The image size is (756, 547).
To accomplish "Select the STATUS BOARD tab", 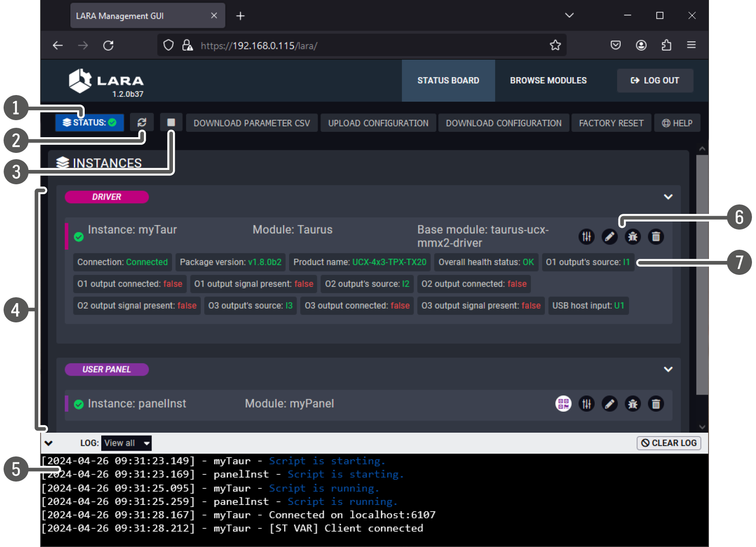I will coord(448,81).
